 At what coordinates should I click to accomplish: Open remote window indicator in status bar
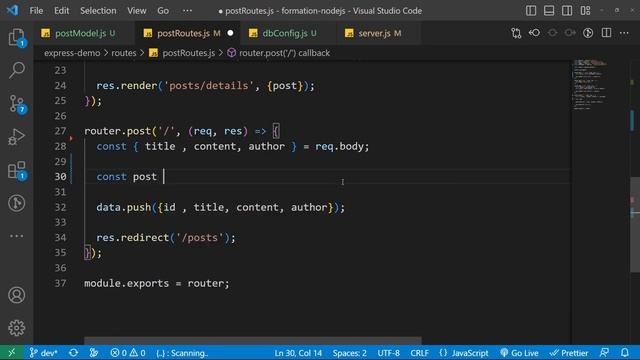point(11,353)
